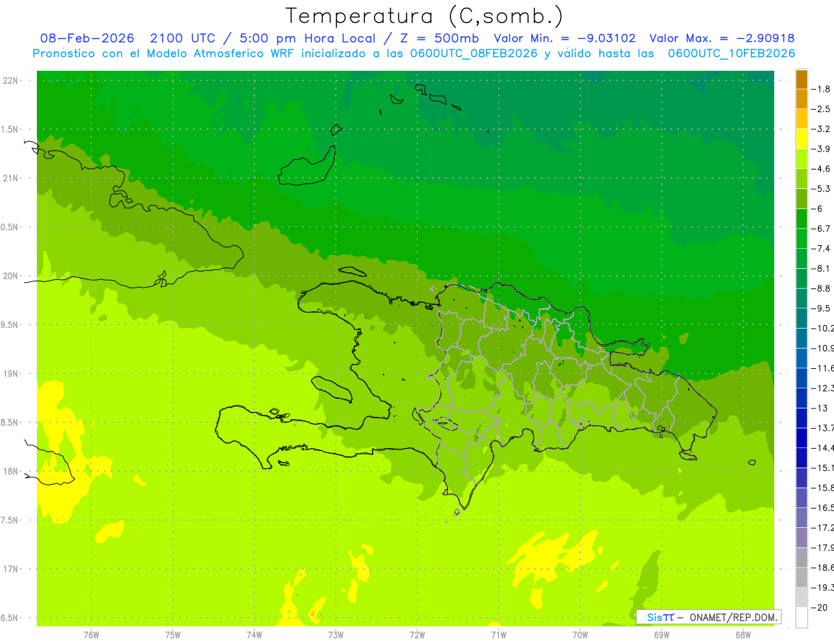The width and height of the screenshot is (834, 644).
Task: Click the '0600UTC_08FEB2026' initialization time text
Action: (x=474, y=53)
